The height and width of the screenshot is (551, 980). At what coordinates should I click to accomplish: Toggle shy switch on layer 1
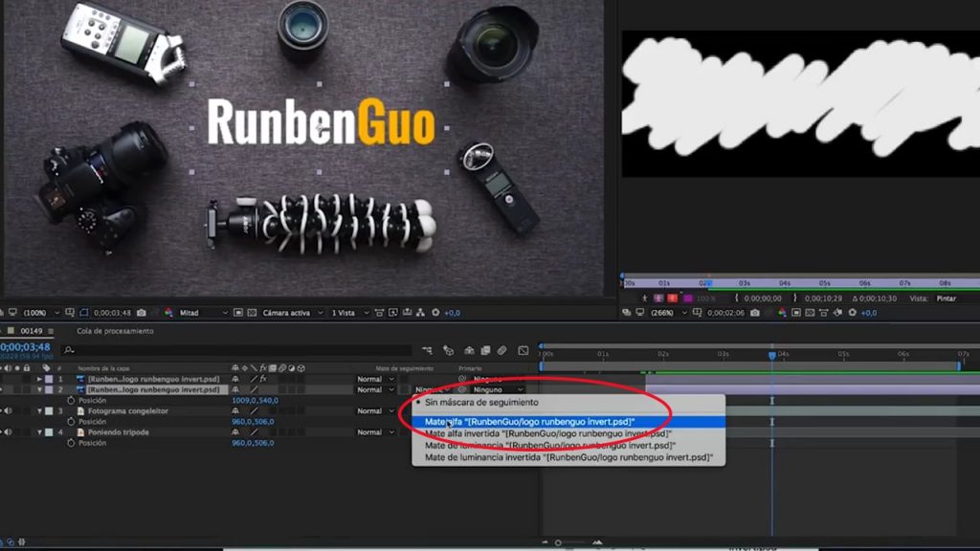pyautogui.click(x=235, y=379)
